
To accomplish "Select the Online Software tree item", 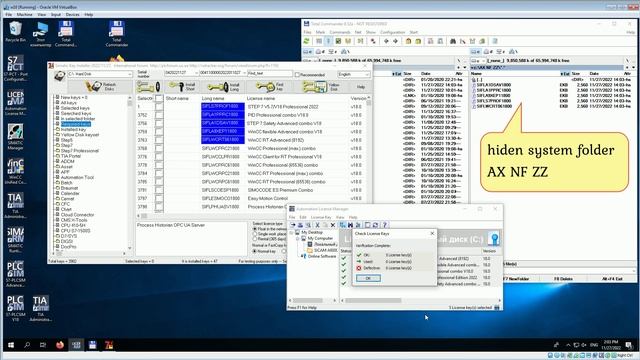I will tap(322, 256).
